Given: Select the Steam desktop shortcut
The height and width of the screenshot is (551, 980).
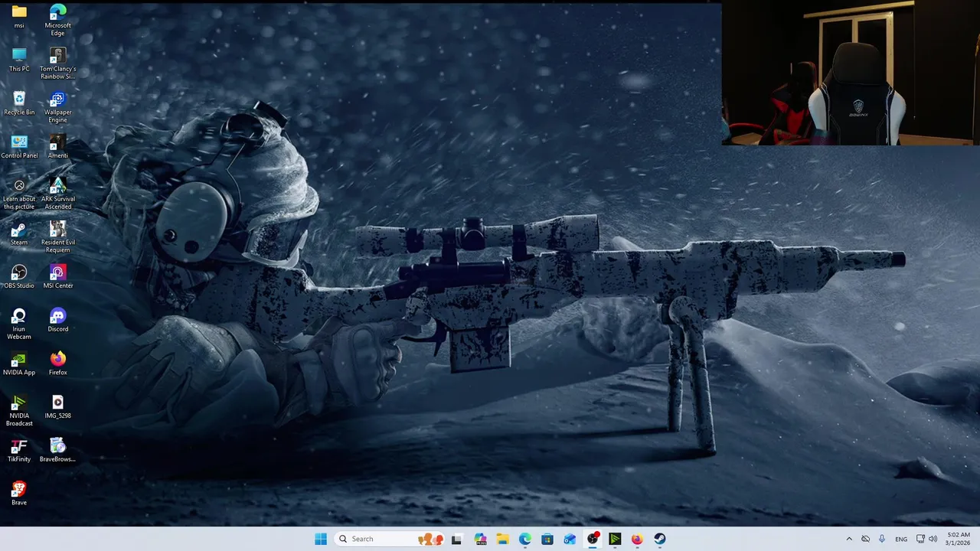Looking at the screenshot, I should (19, 233).
